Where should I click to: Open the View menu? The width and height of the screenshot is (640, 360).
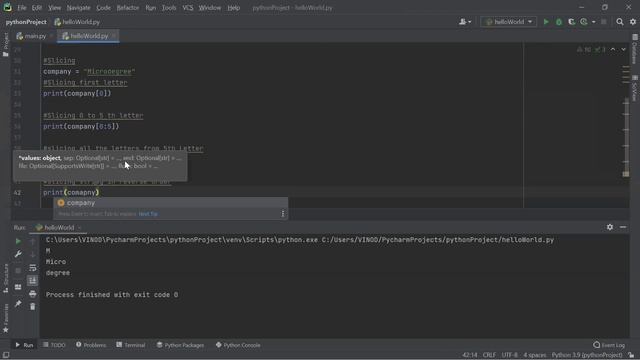click(x=54, y=8)
